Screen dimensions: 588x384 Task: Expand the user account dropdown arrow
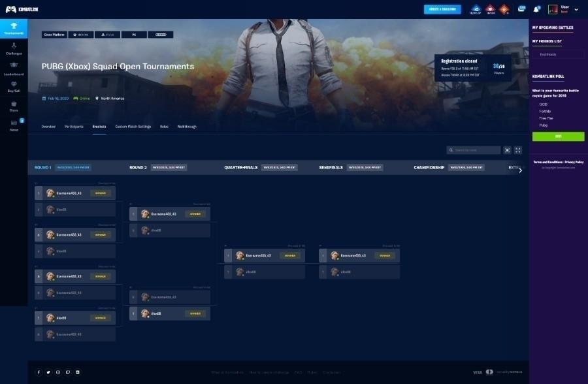[x=576, y=9]
